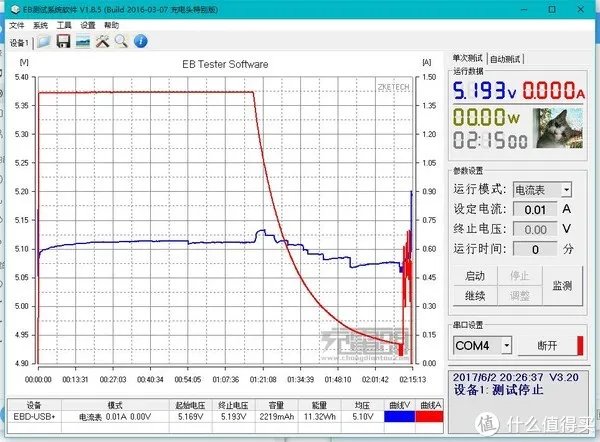Click the 均压 column header
The height and width of the screenshot is (442, 600).
(x=362, y=405)
